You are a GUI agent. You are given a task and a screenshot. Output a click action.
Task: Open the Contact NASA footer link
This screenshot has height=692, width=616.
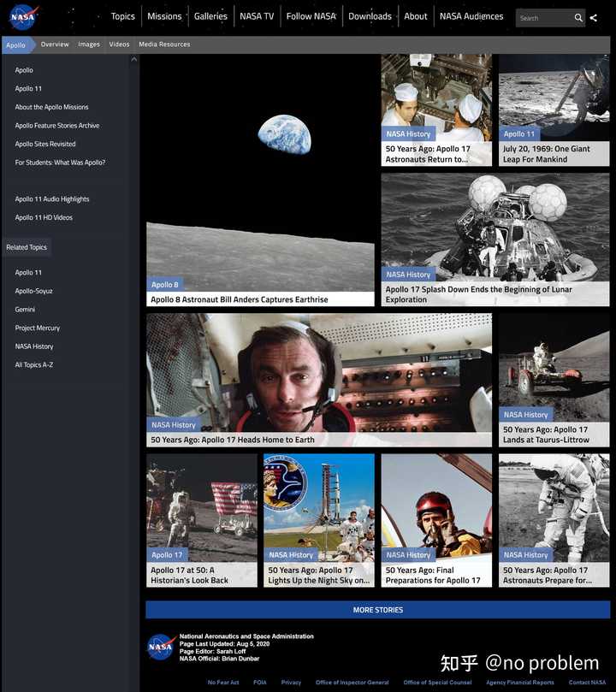(x=587, y=683)
